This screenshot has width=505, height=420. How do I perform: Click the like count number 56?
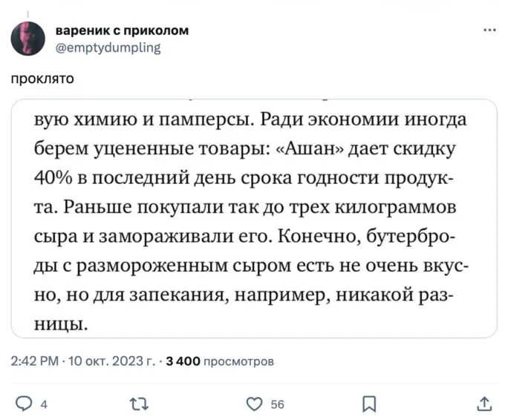[x=277, y=404]
